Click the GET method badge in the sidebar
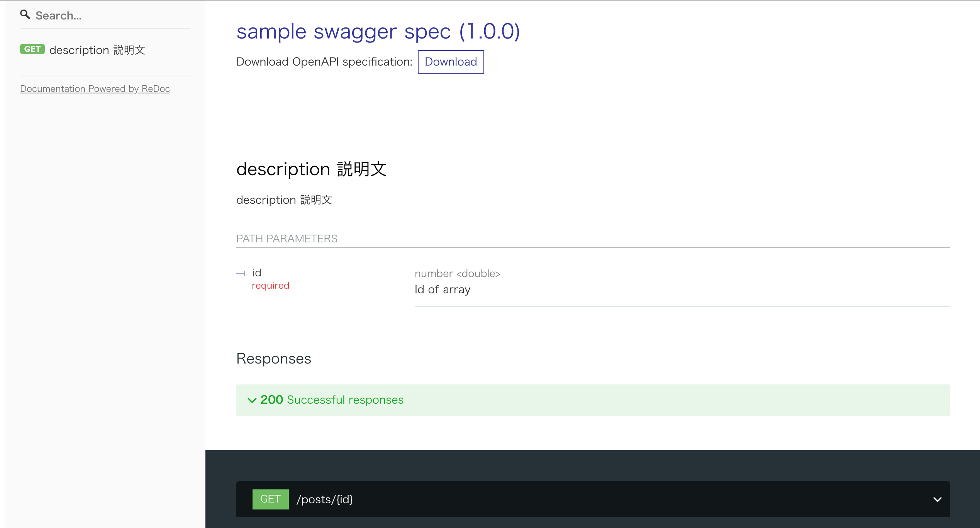The width and height of the screenshot is (980, 528). tap(32, 49)
